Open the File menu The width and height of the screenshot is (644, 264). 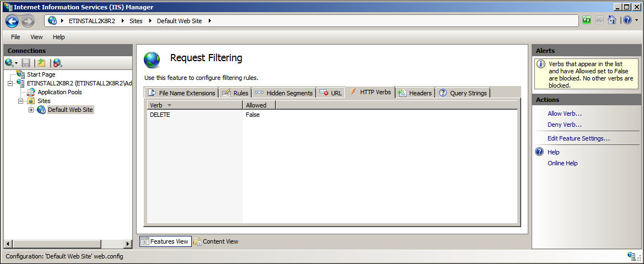[15, 37]
